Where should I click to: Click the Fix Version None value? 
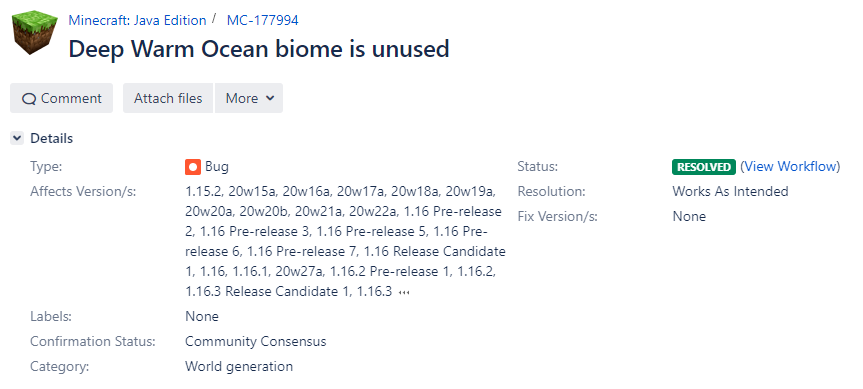689,216
